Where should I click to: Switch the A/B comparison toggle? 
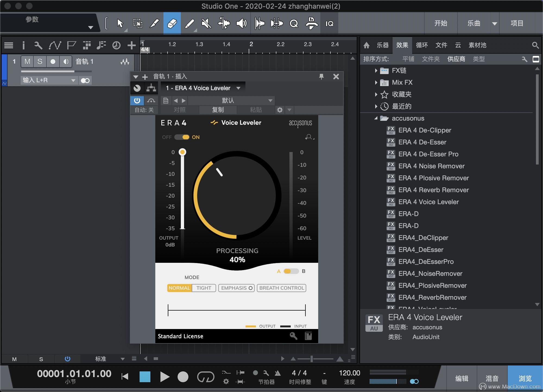(x=291, y=271)
